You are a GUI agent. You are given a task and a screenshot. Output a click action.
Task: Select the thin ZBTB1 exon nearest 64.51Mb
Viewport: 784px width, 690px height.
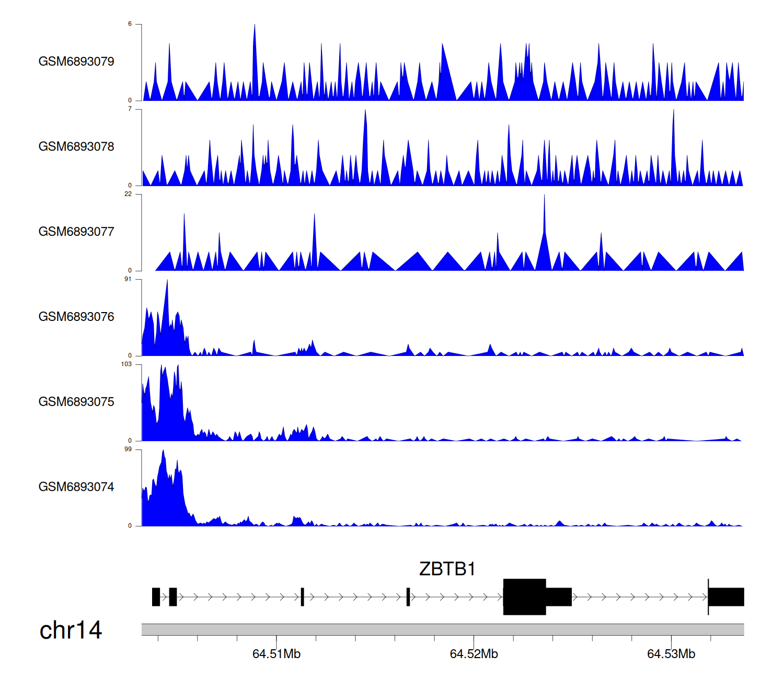coord(302,597)
